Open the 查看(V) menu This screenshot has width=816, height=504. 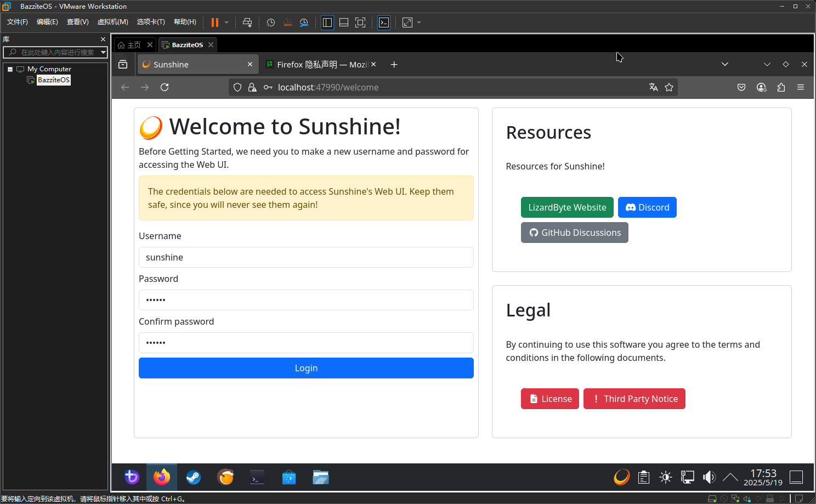point(77,22)
